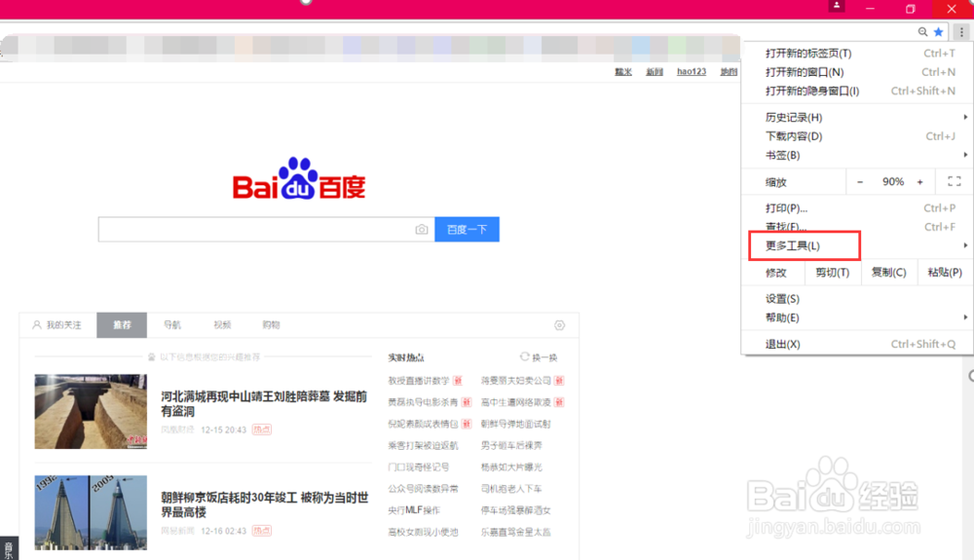Expand 更多工具(L) submenu
The image size is (974, 560).
[x=857, y=245]
